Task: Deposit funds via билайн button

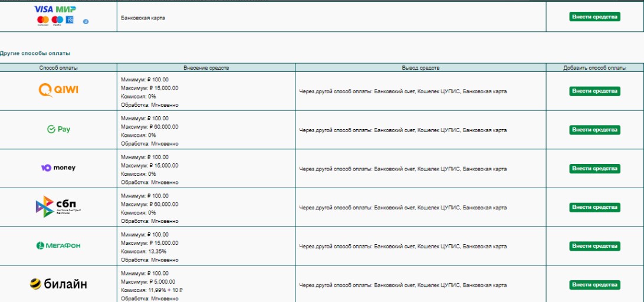Action: (x=594, y=285)
